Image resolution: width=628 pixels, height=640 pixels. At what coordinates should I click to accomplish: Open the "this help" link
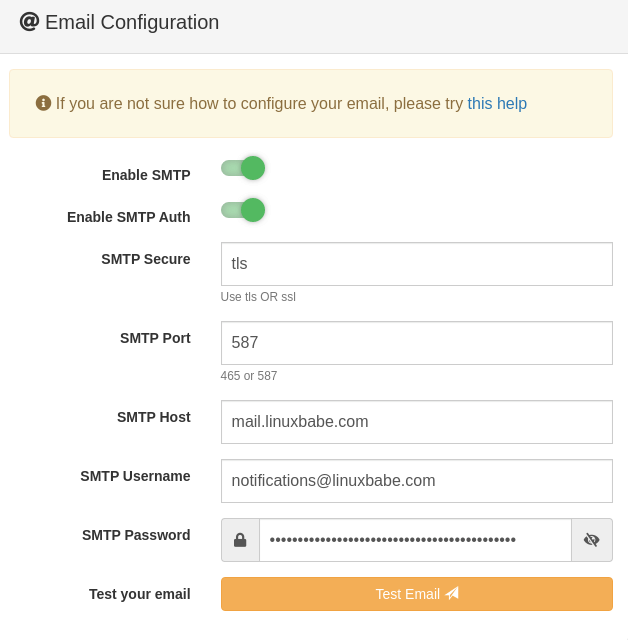click(x=497, y=103)
